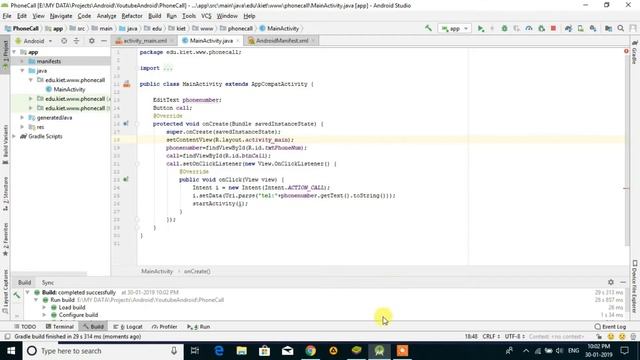
Task: Collapse the app module node
Action: click(x=15, y=52)
